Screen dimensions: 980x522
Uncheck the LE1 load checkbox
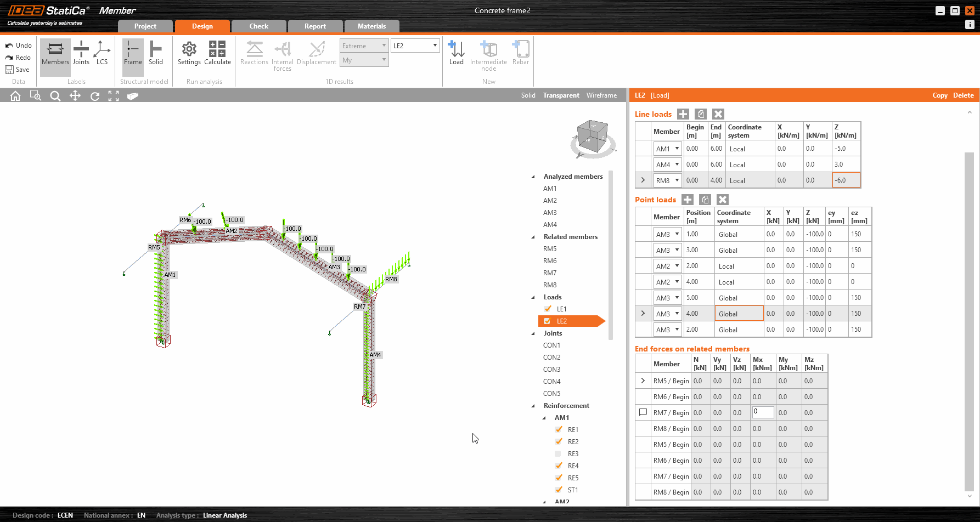click(x=548, y=309)
